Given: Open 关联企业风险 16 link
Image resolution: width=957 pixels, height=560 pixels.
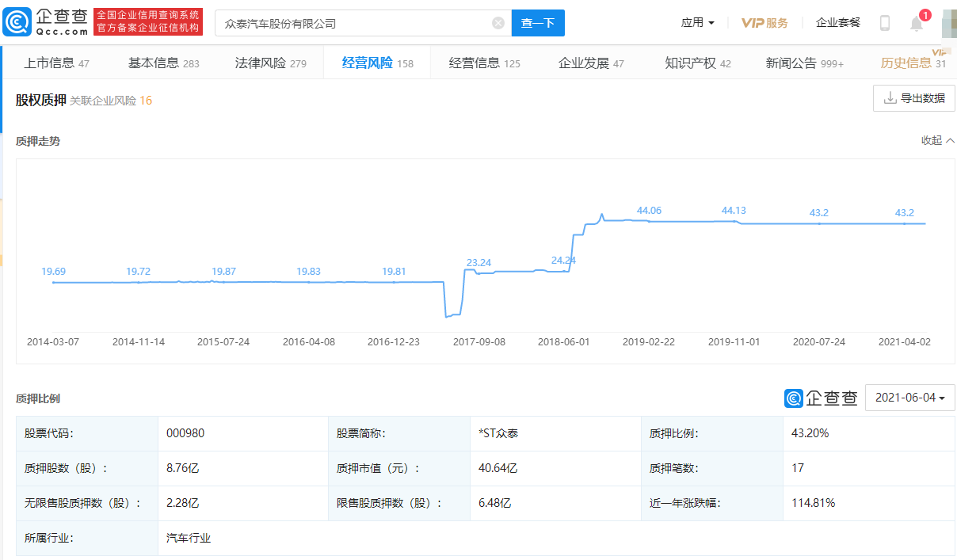Looking at the screenshot, I should 111,101.
